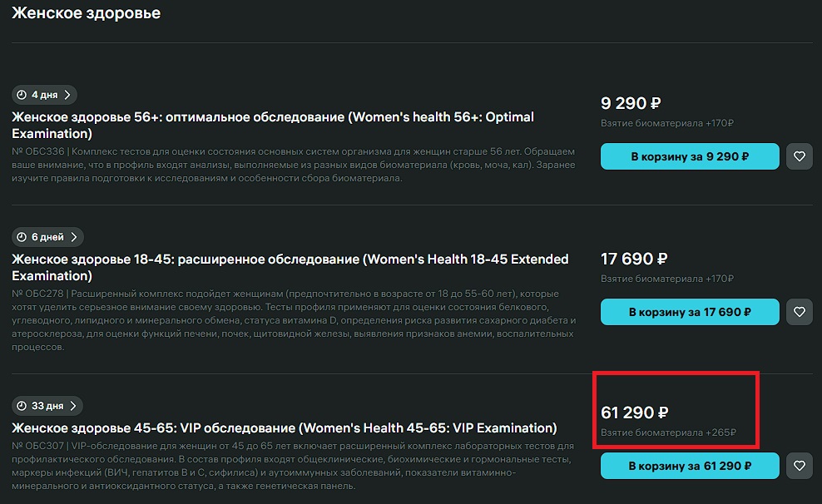Click heart icon for 45-65 VIP Examination
Viewport: 822px width, 504px height.
(800, 466)
